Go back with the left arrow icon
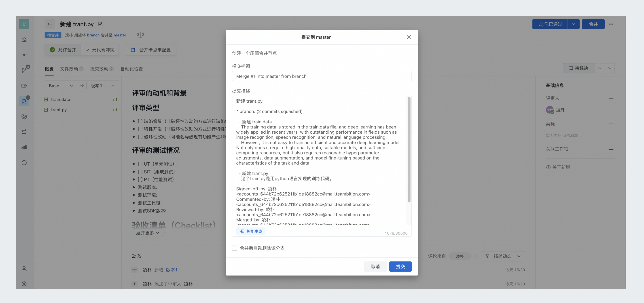Image resolution: width=644 pixels, height=303 pixels. 50,24
